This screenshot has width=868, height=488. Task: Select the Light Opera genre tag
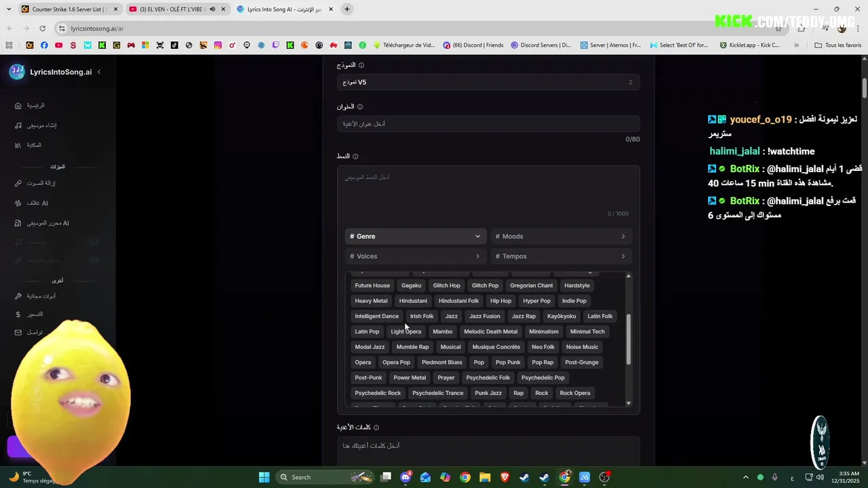tap(406, 331)
